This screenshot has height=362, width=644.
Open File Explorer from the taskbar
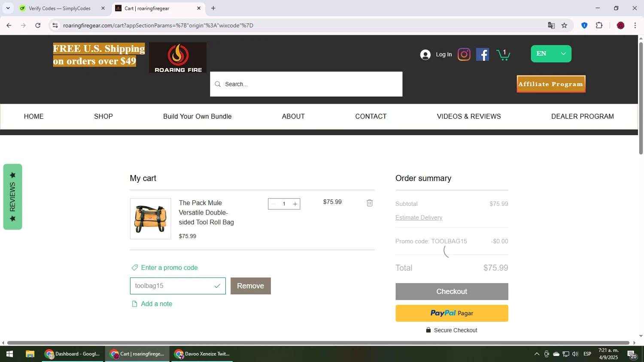[x=30, y=354]
